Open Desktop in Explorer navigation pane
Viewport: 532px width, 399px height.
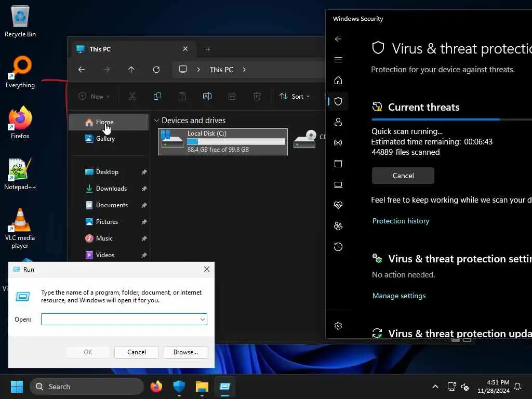[109, 171]
